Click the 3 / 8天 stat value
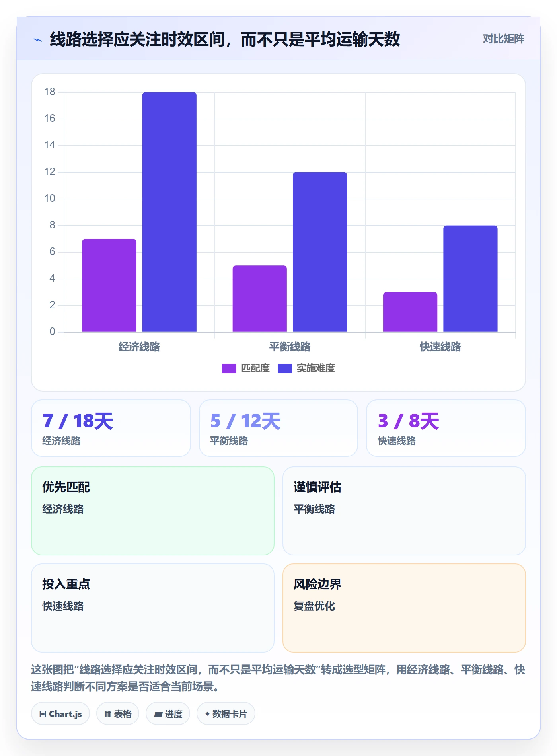557x756 pixels. (409, 421)
